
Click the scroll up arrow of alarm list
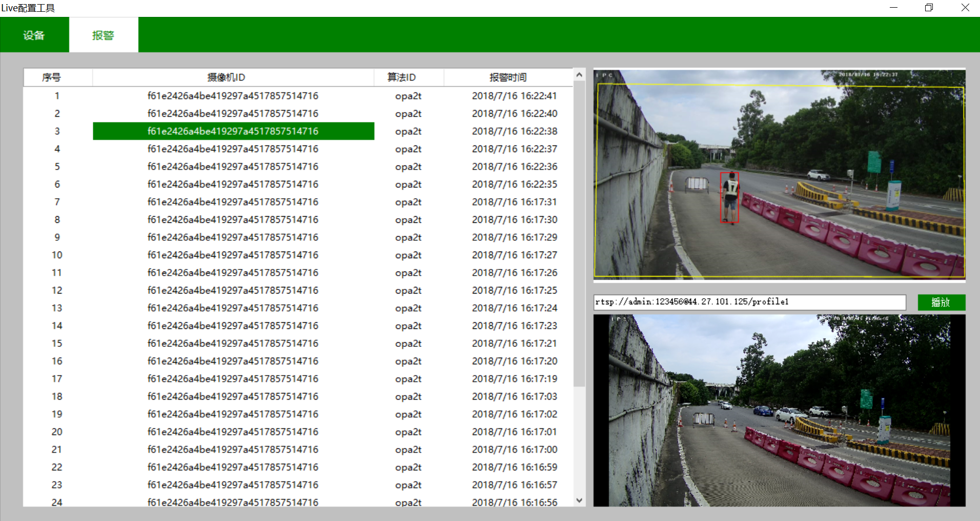click(579, 75)
